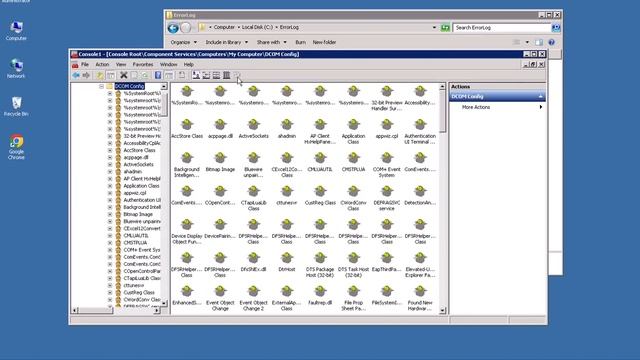
Task: Click the Local Disk (C:) breadcrumb
Action: click(257, 27)
